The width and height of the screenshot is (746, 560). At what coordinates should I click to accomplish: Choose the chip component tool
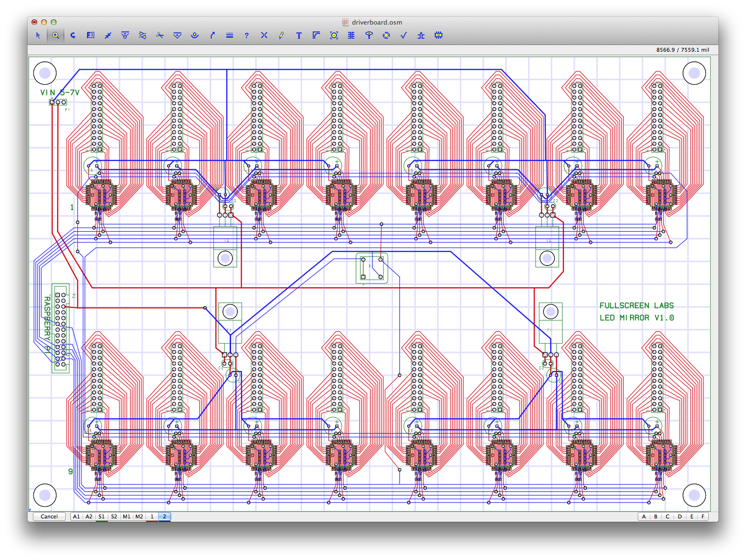click(x=439, y=35)
